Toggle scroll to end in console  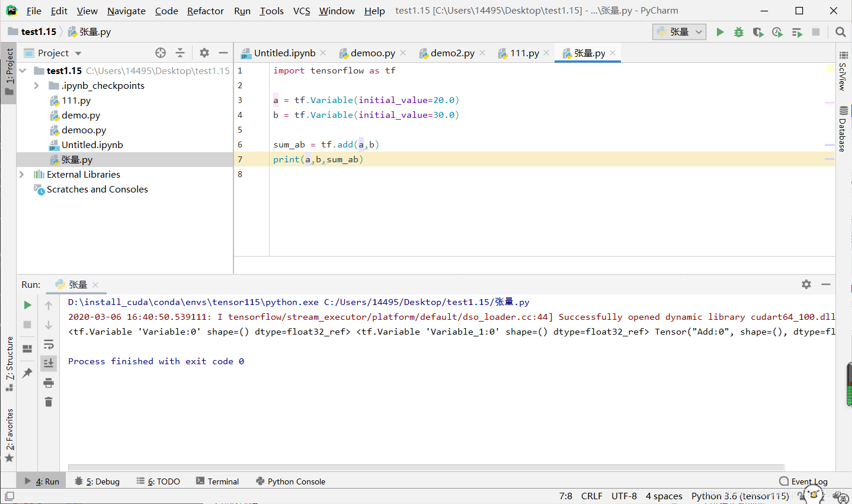[x=49, y=362]
